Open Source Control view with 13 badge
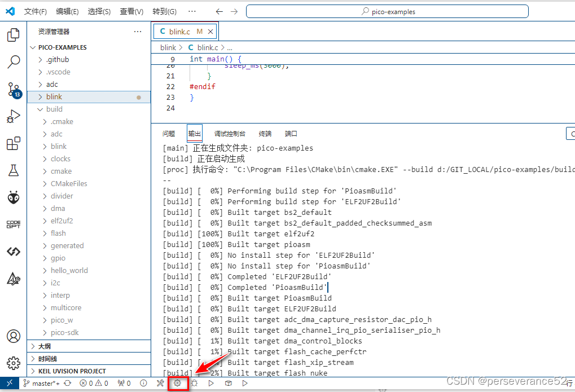The width and height of the screenshot is (575, 392). [14, 90]
